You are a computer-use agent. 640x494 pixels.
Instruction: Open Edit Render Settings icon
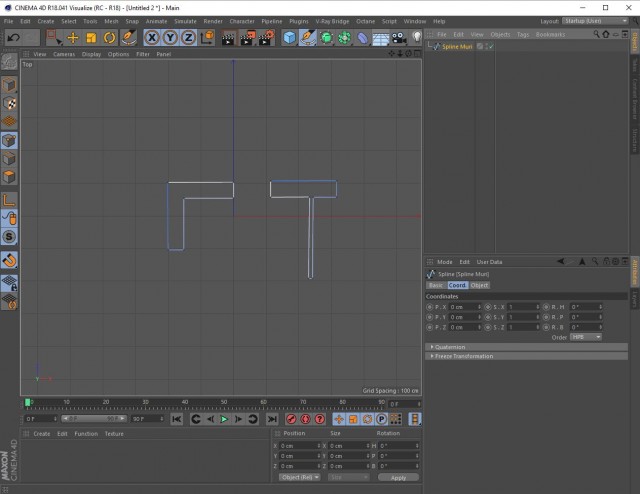267,38
